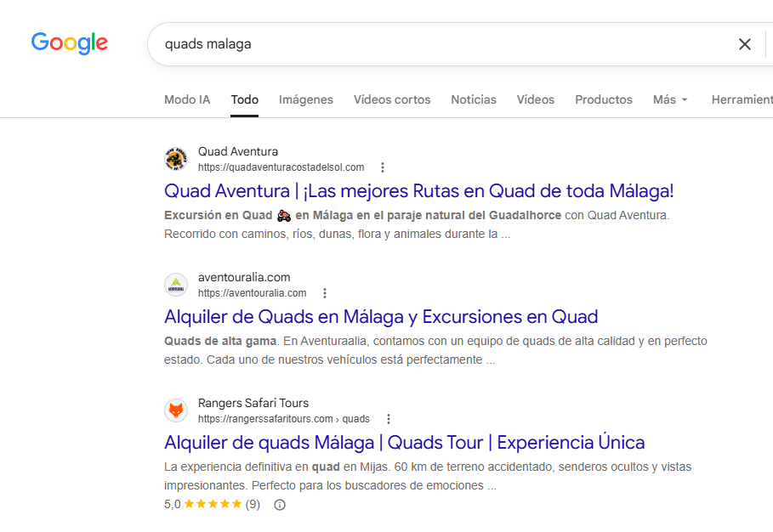Click the Rangers Safari Tours fox favicon
The height and width of the screenshot is (532, 773).
(176, 410)
